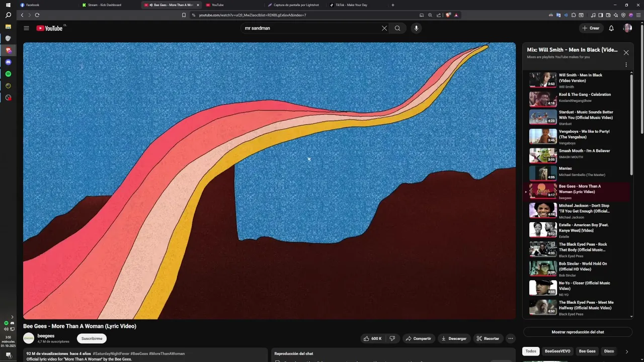Open Discord from the taskbar
The image size is (644, 362).
pyautogui.click(x=8, y=62)
